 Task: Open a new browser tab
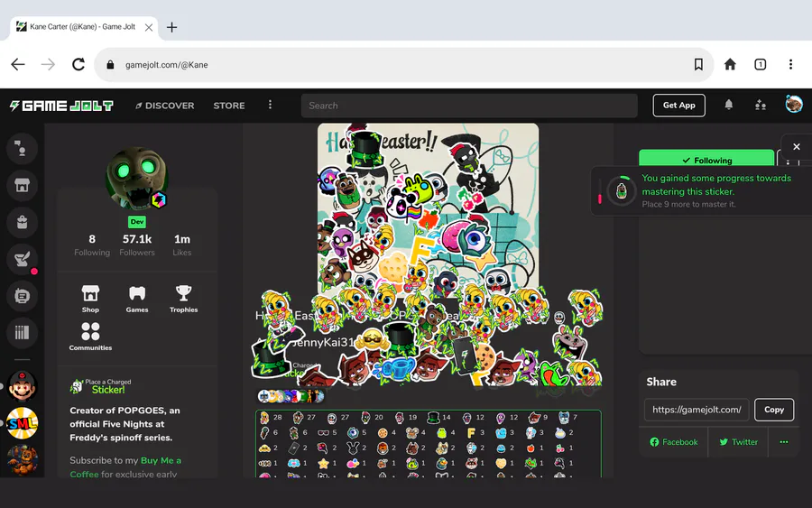(172, 27)
